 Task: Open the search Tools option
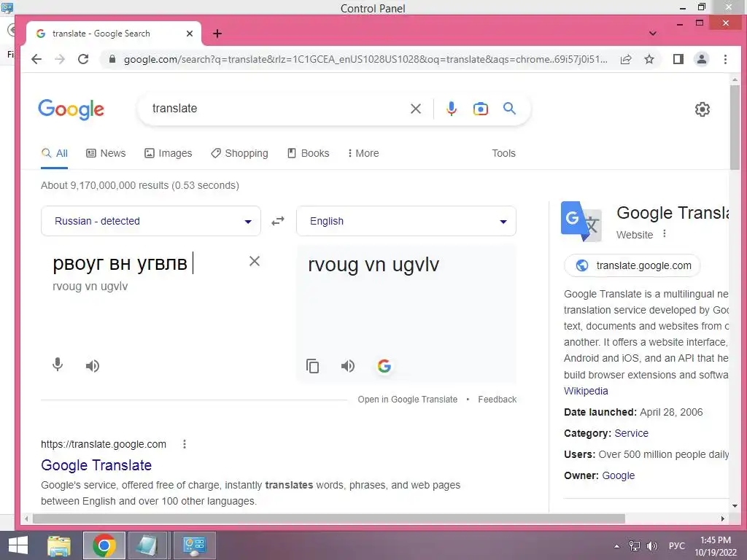pyautogui.click(x=503, y=153)
